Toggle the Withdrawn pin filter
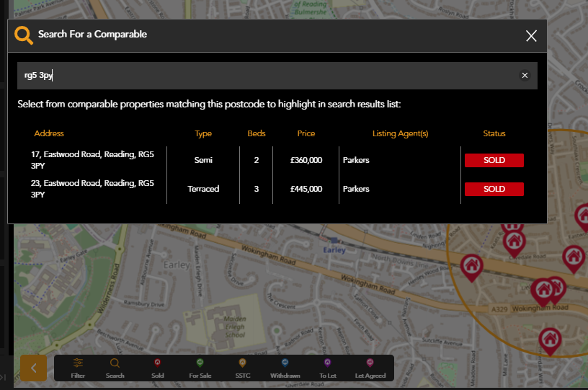This screenshot has width=588, height=390. 285,367
